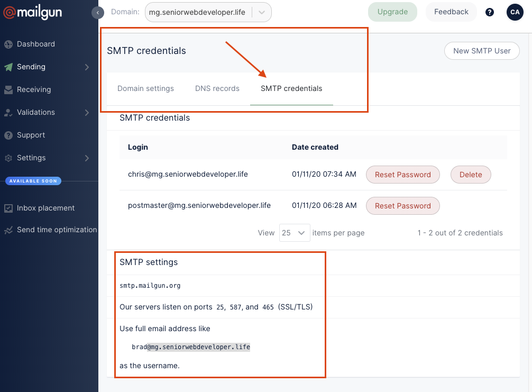Viewport: 532px width, 392px height.
Task: Click the smtp.mailgun.org hostname text
Action: [x=150, y=286]
